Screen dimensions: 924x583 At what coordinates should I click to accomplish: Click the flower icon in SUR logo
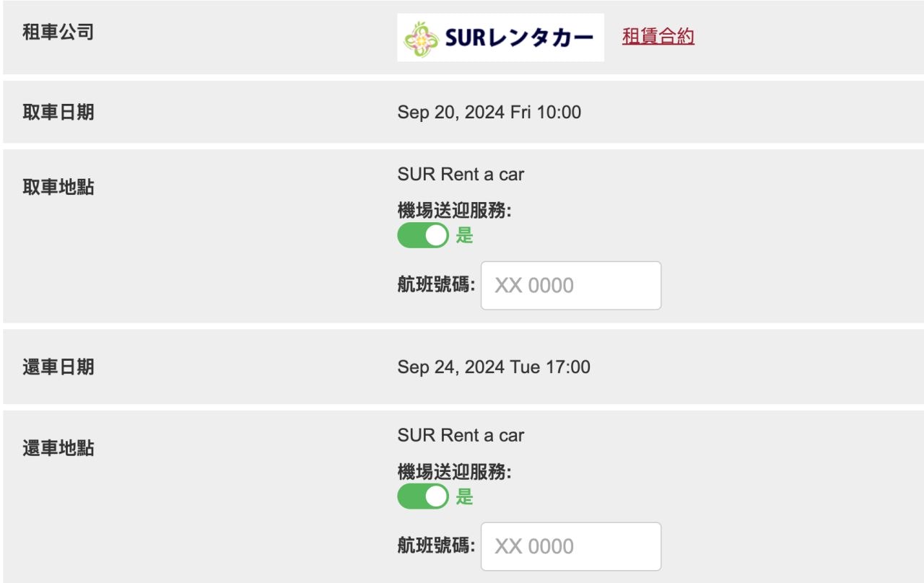click(420, 38)
